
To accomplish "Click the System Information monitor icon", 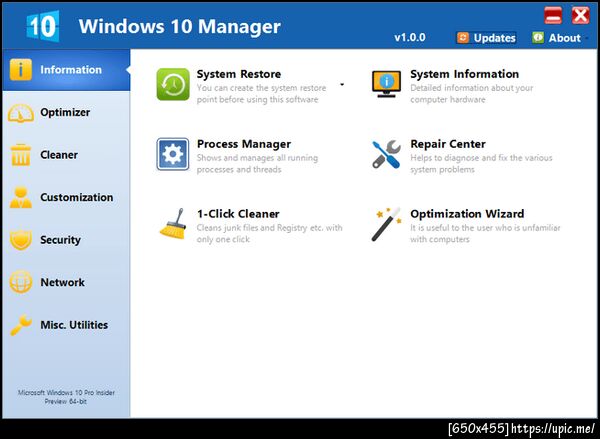I will point(386,84).
